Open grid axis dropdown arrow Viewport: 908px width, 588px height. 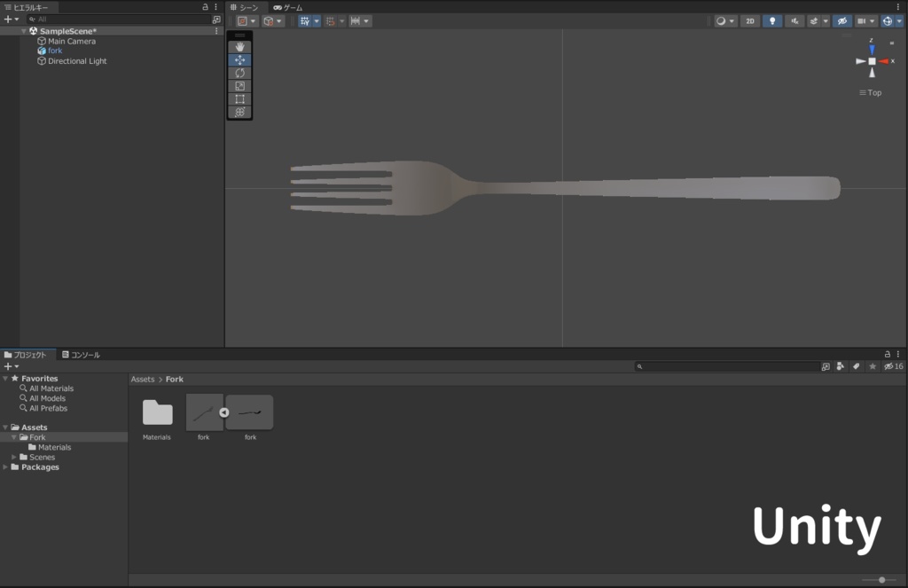317,21
